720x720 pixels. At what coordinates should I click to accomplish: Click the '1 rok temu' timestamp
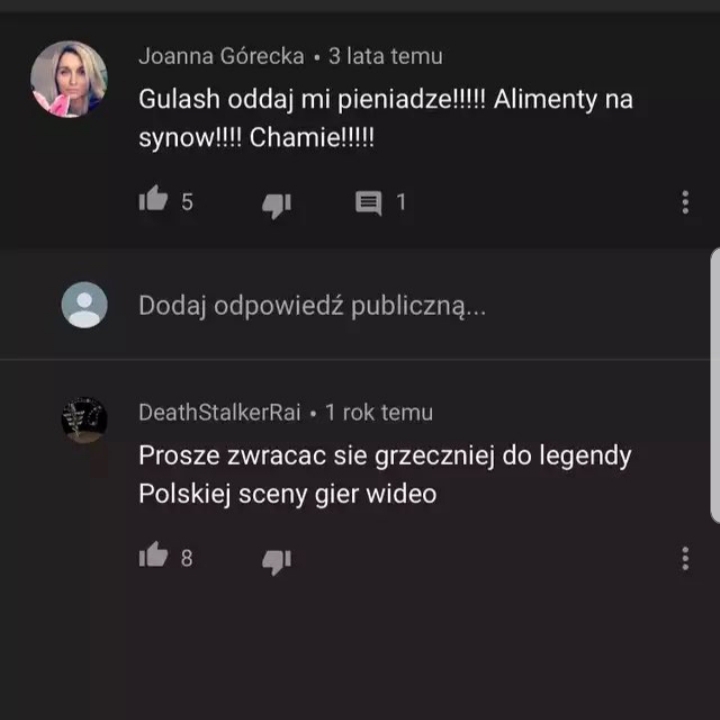click(x=379, y=412)
